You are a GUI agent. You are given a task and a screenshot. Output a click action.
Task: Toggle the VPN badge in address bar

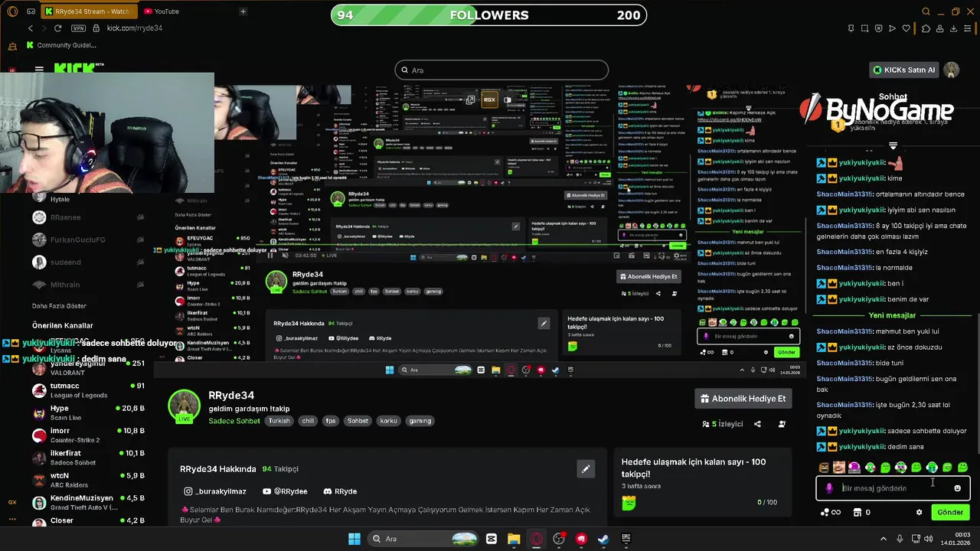pyautogui.click(x=78, y=28)
